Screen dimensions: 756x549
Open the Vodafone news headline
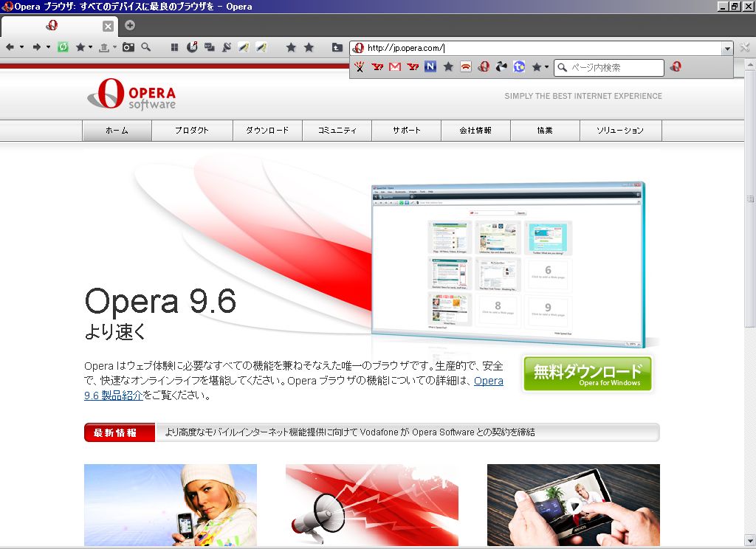[x=350, y=432]
